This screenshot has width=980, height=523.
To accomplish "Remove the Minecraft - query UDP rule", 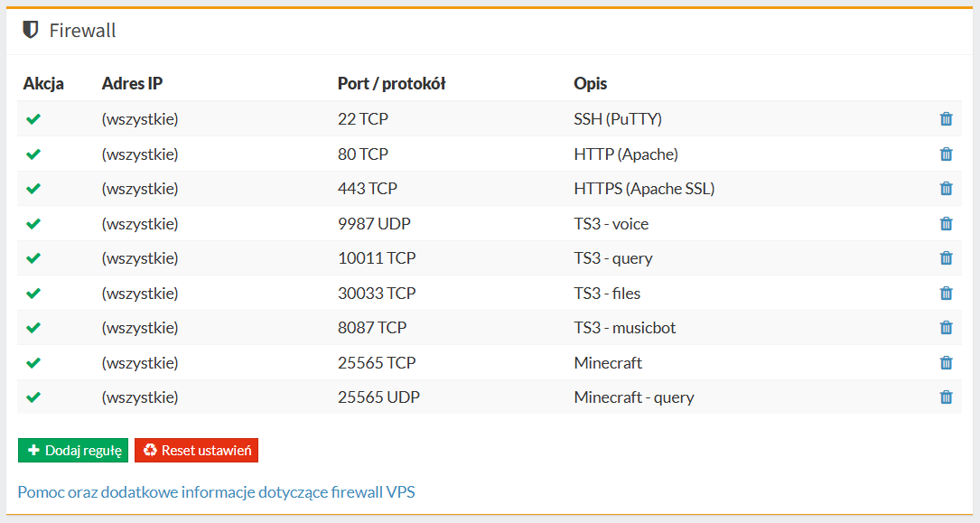I will pos(946,397).
